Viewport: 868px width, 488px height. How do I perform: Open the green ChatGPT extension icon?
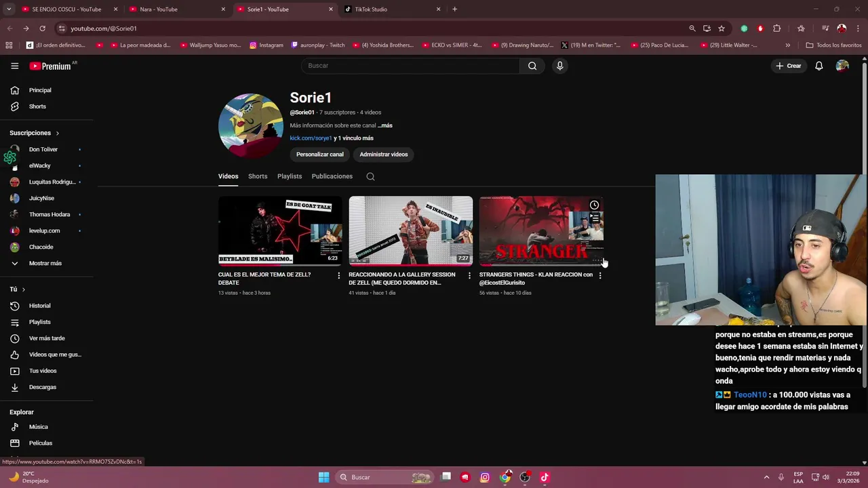[744, 28]
